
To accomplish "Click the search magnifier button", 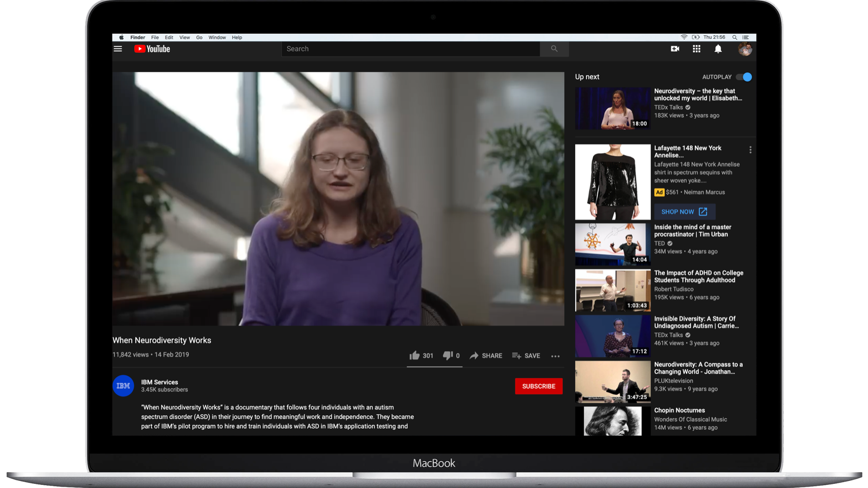I will pyautogui.click(x=554, y=49).
